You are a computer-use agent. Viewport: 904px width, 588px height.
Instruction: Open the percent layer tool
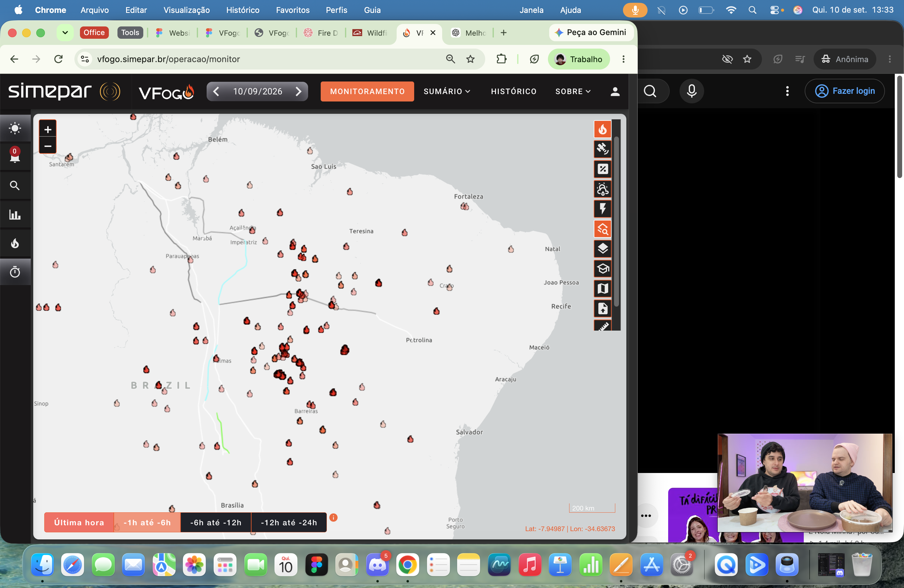(x=602, y=169)
